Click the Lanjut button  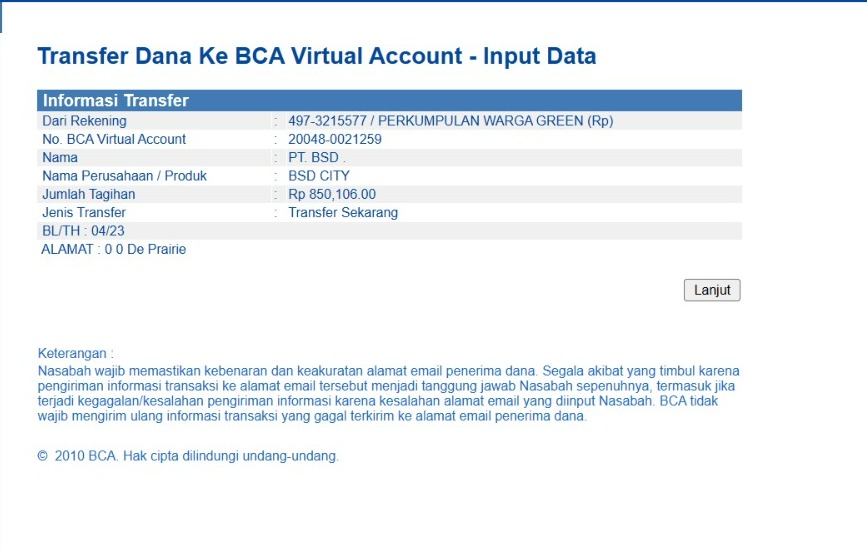(712, 290)
